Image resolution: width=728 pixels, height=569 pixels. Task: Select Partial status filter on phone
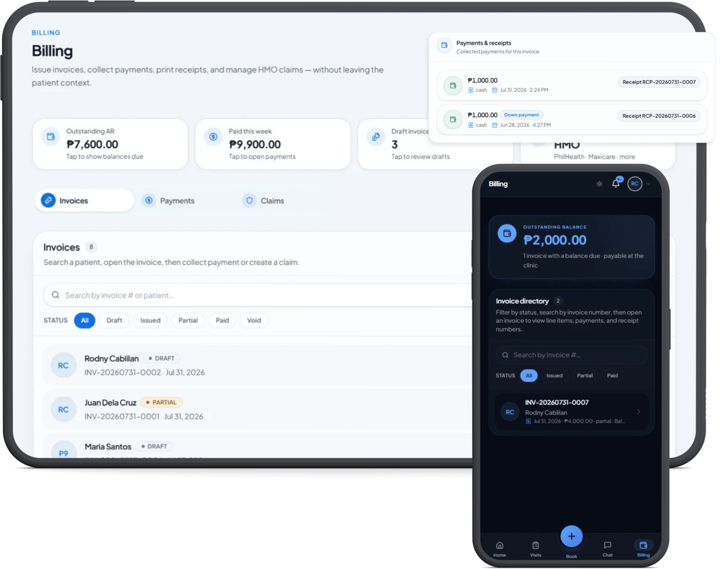click(585, 375)
